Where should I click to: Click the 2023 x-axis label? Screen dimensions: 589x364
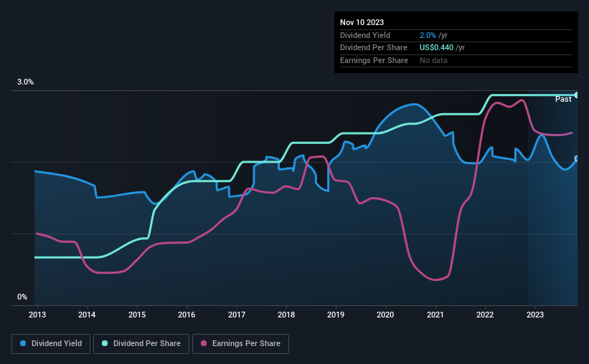[535, 315]
